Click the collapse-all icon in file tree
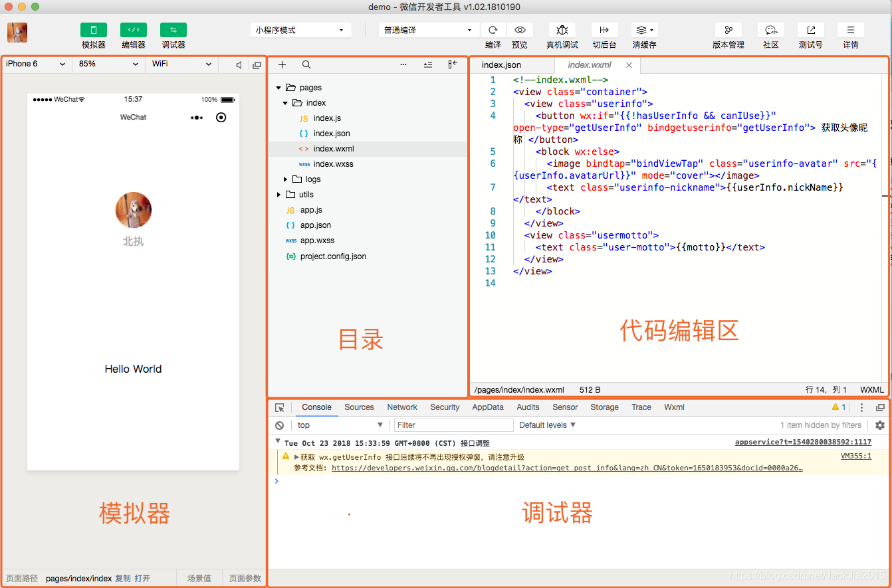Viewport: 892px width, 588px height. [x=428, y=64]
